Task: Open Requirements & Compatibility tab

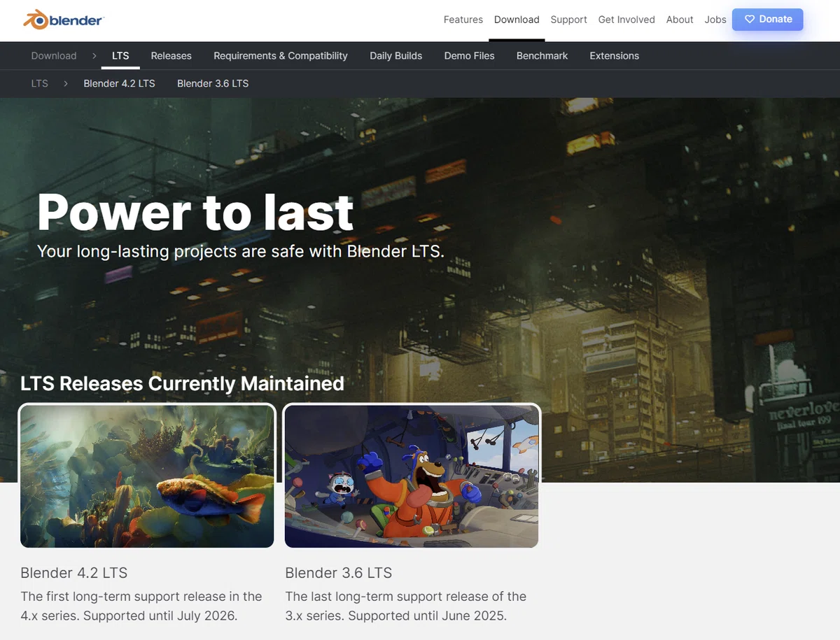Action: (x=281, y=56)
